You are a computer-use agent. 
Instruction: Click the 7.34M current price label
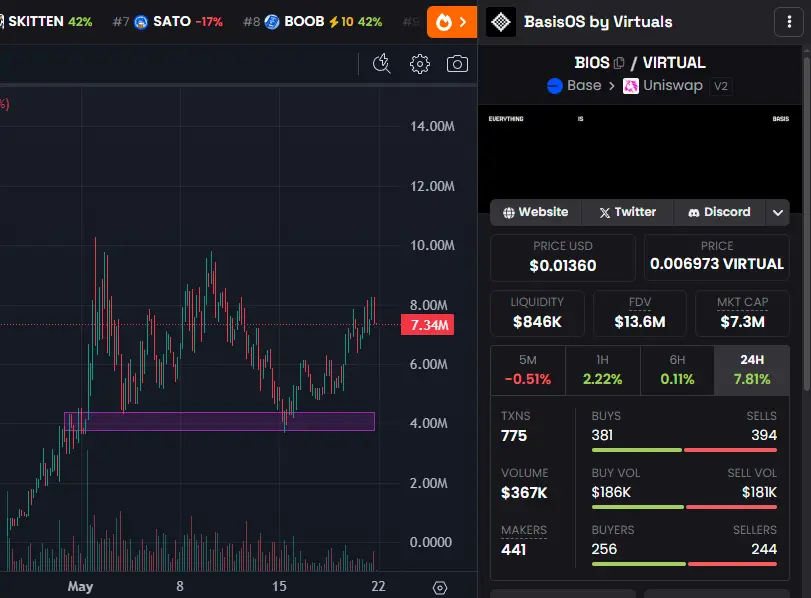(428, 325)
